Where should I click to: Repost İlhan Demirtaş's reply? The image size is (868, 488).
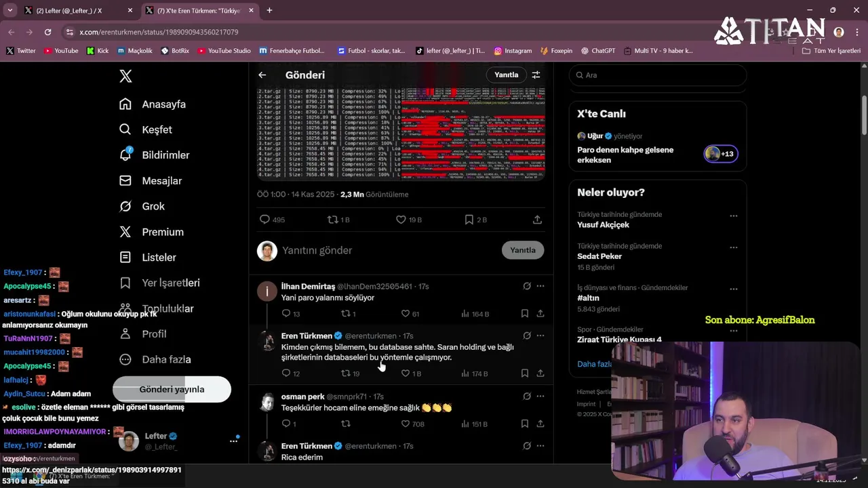[348, 314]
